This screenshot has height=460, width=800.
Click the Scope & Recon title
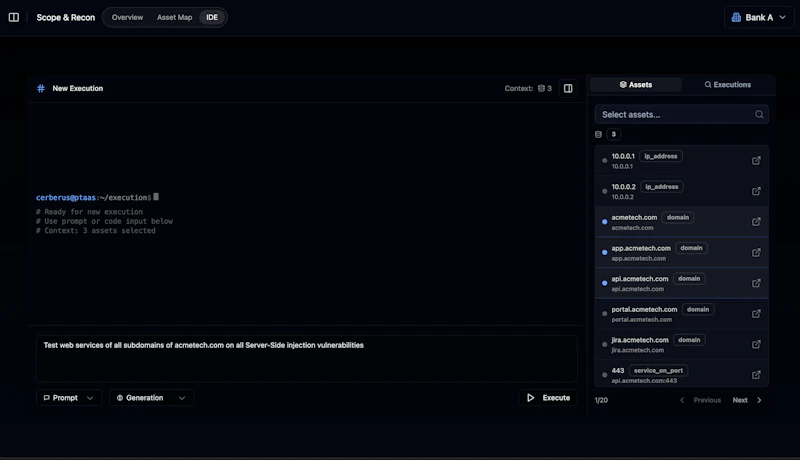[x=66, y=17]
